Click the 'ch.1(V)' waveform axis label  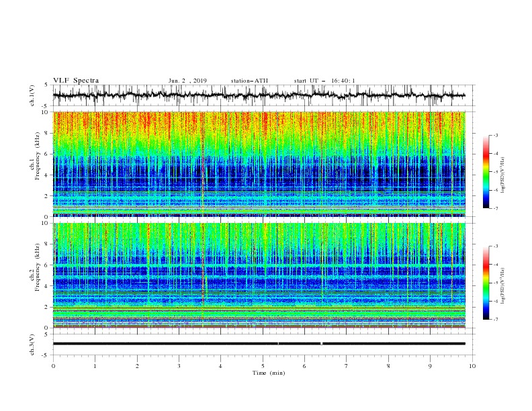coord(32,95)
